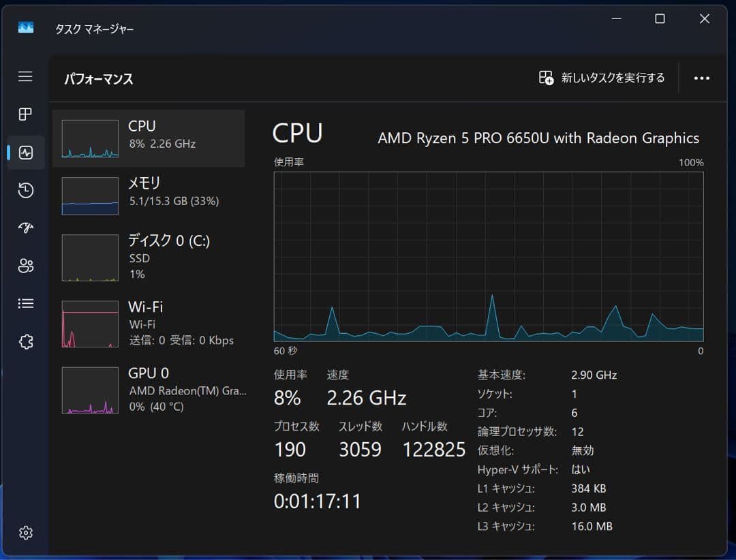Click the 仮想化 value 無効
The image size is (736, 560).
(x=583, y=450)
